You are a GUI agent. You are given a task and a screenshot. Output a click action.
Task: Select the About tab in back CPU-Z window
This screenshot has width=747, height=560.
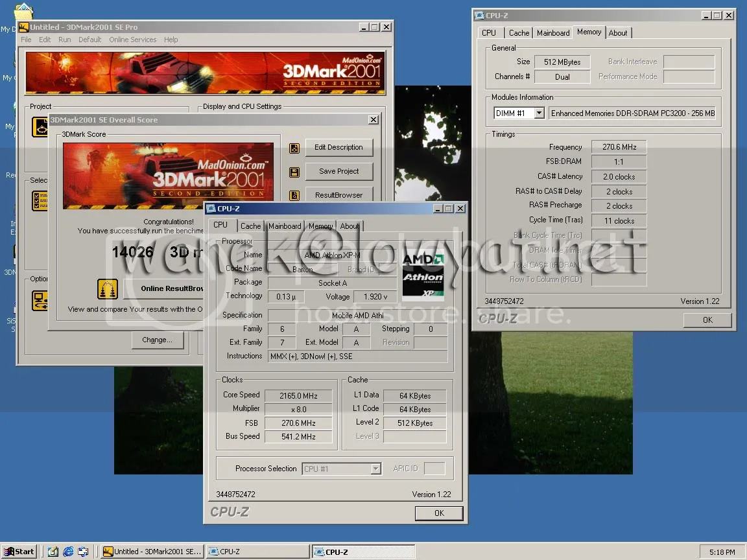[618, 33]
